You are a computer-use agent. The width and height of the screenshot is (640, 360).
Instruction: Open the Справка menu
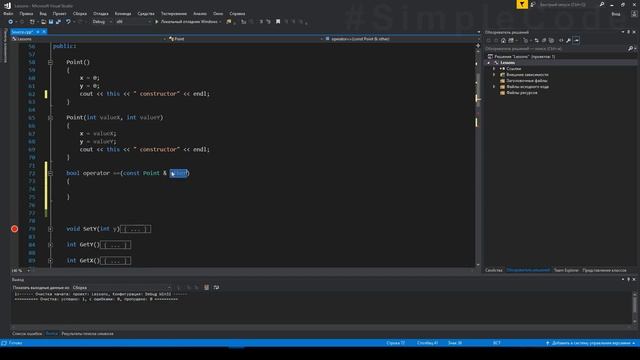(x=237, y=13)
